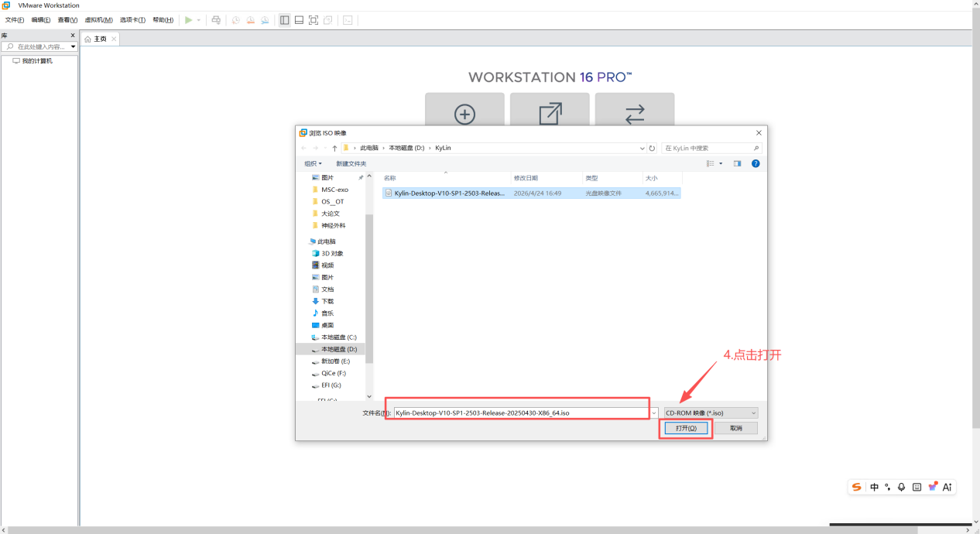Select 本地磁盘 (C:) in the navigation pane
The image size is (980, 534).
[x=339, y=337]
